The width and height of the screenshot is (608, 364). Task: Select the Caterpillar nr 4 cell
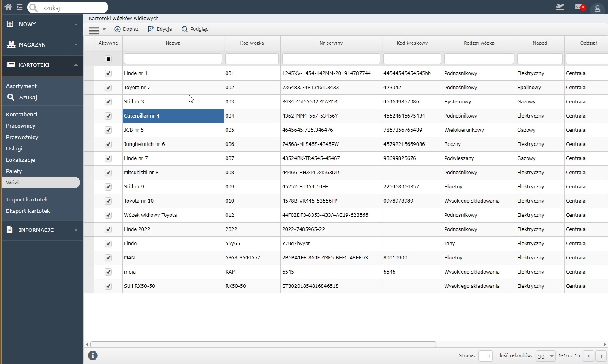pos(173,116)
